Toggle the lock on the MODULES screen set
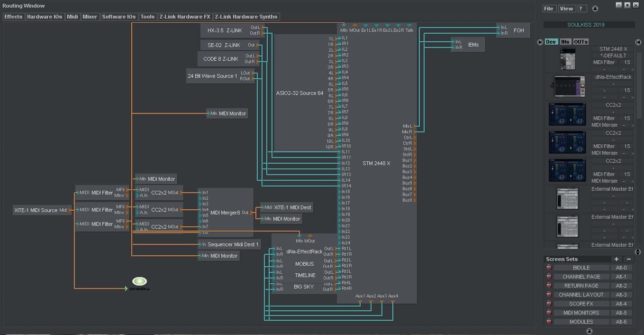The width and height of the screenshot is (644, 335). coord(549,322)
